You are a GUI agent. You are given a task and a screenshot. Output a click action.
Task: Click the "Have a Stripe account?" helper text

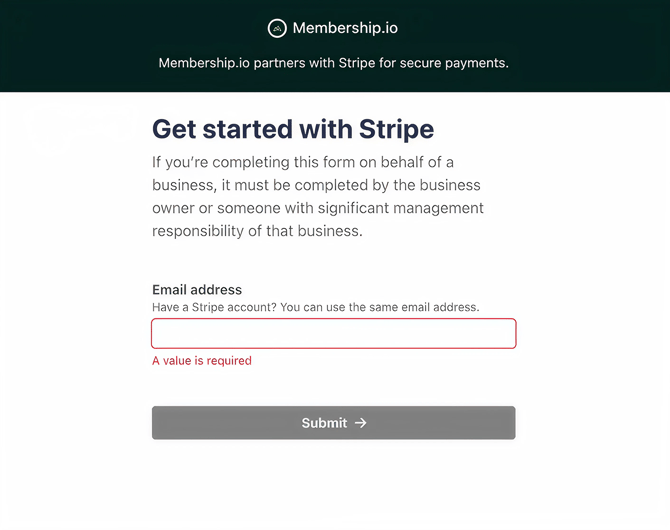(315, 307)
